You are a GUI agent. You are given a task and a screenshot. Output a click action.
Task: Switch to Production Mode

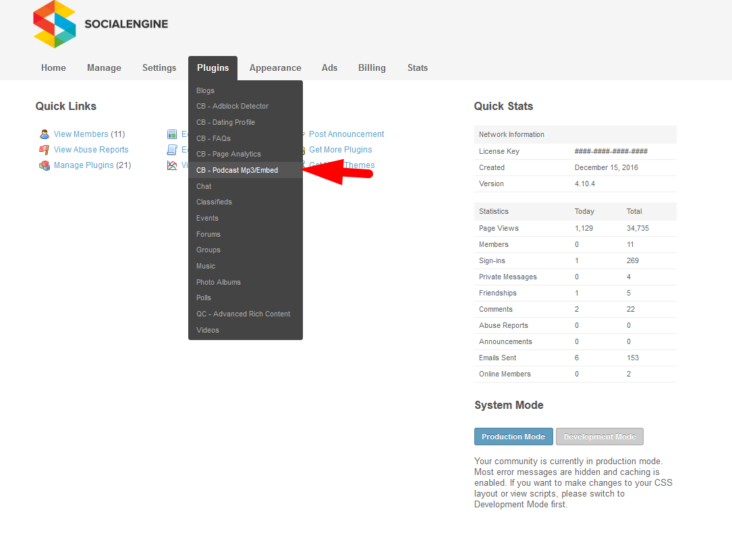tap(513, 437)
